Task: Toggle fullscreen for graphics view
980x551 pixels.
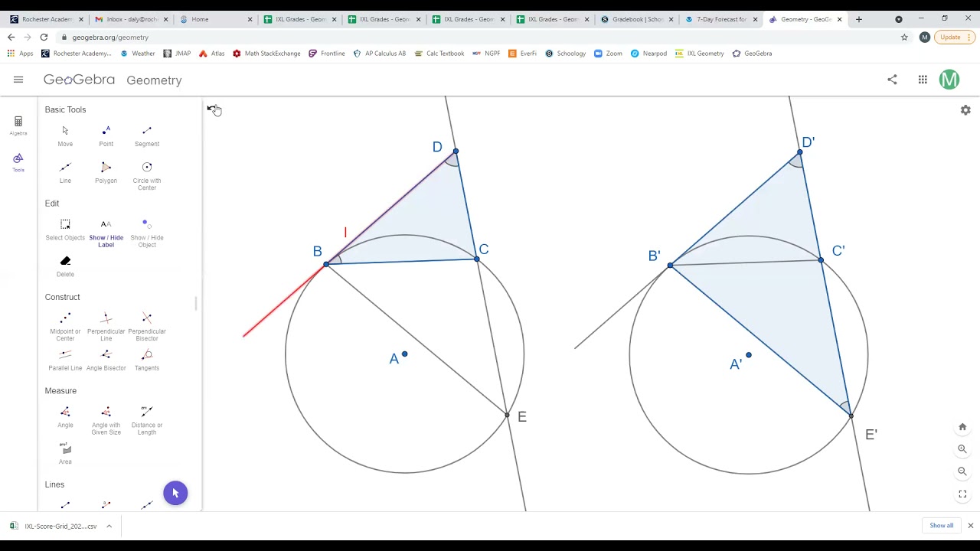Action: 962,494
